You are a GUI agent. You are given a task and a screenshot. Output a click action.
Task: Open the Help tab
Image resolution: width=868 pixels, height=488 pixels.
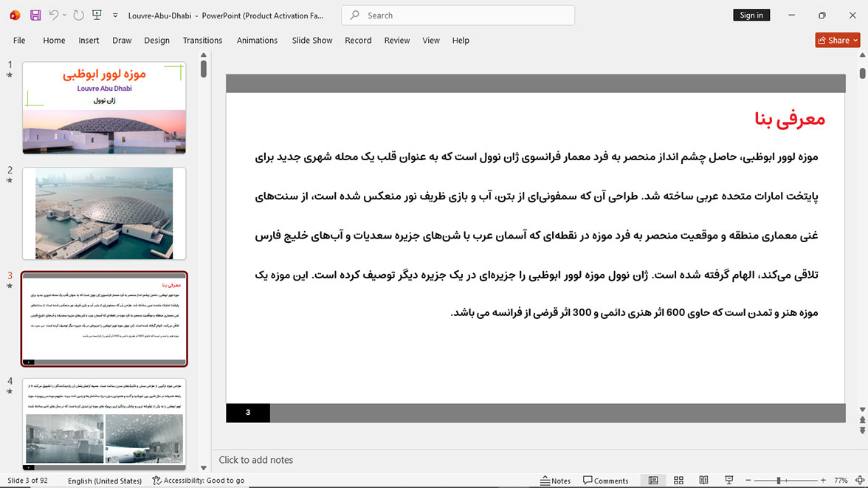[461, 41]
